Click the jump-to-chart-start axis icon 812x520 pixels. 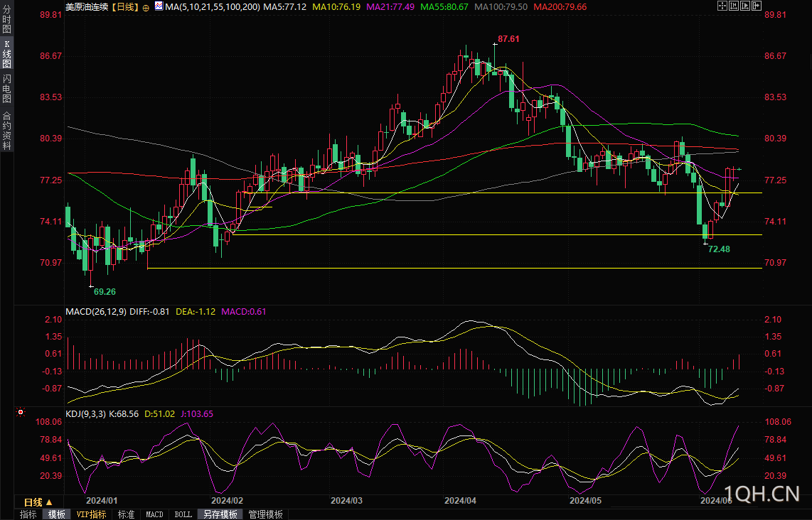tap(734, 6)
